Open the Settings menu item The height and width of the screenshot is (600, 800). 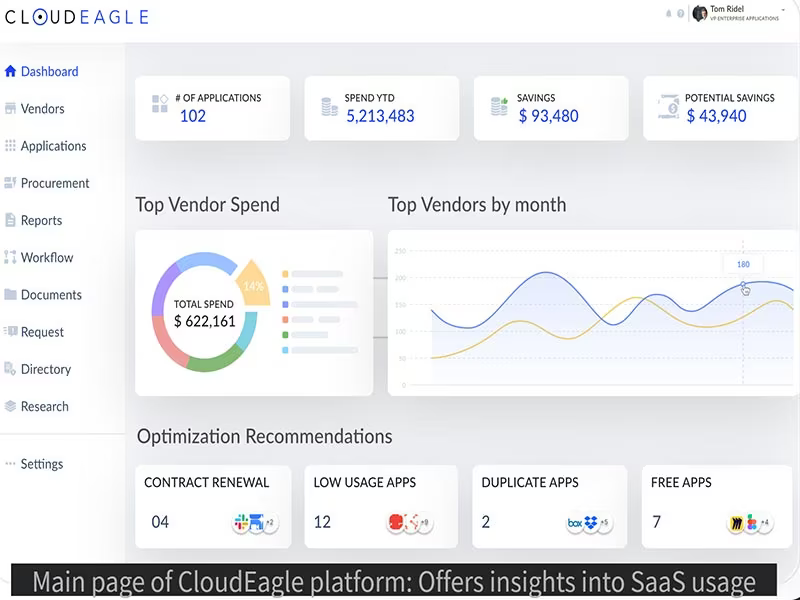point(42,464)
